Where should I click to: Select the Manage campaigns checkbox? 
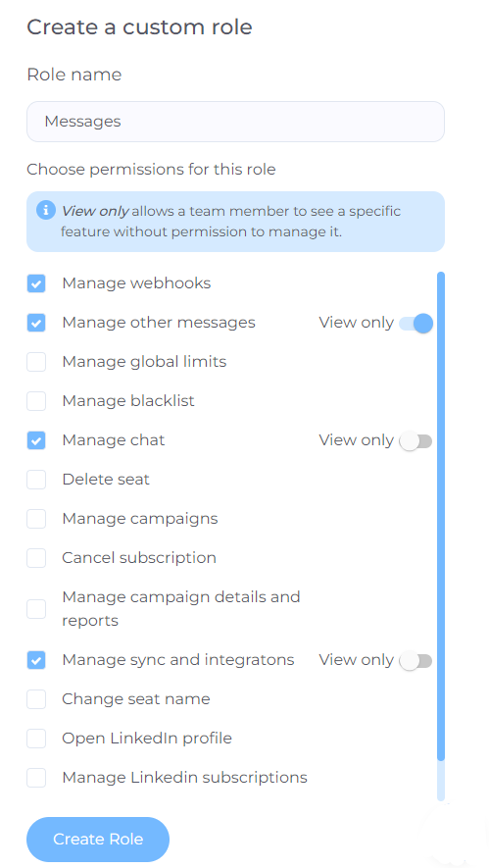tap(36, 519)
